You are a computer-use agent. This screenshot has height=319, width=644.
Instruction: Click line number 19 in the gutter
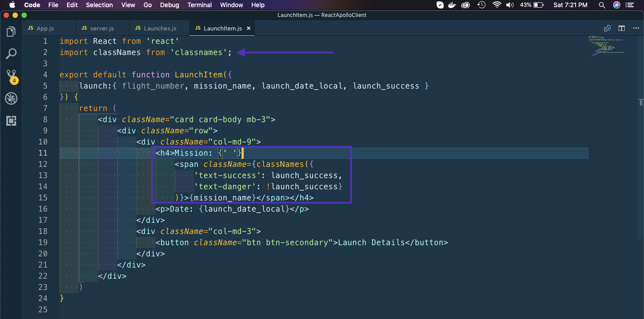click(x=42, y=242)
